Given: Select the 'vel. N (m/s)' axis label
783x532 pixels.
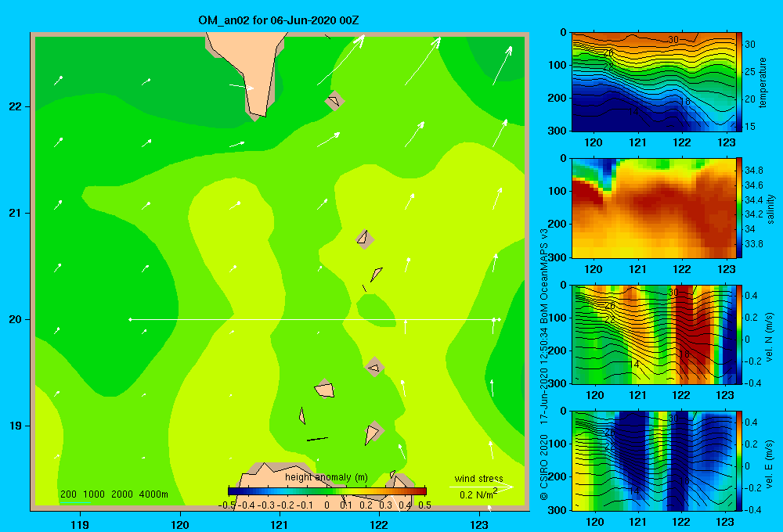Looking at the screenshot, I should [x=770, y=337].
